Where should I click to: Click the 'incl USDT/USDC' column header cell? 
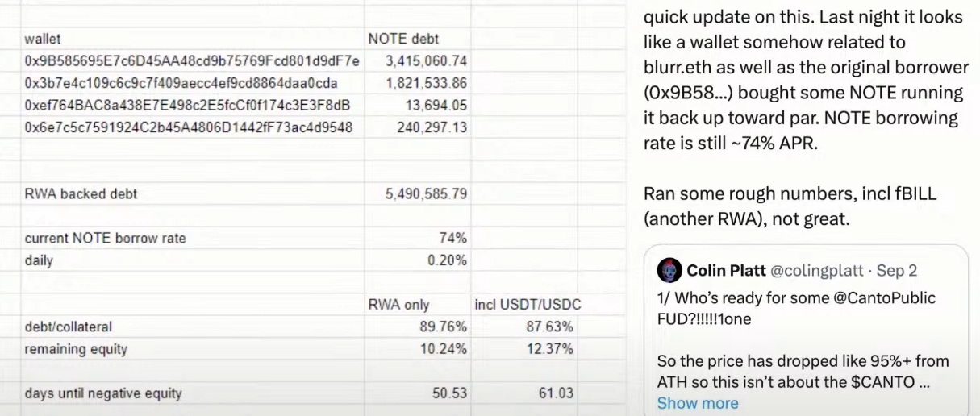pyautogui.click(x=528, y=305)
